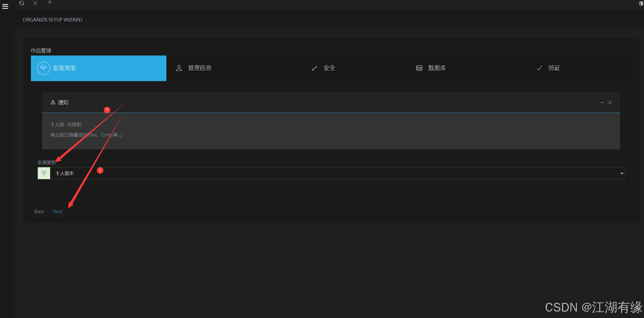Click the database icon for 数据库
Viewport: 644px width, 318px height.
click(x=419, y=68)
